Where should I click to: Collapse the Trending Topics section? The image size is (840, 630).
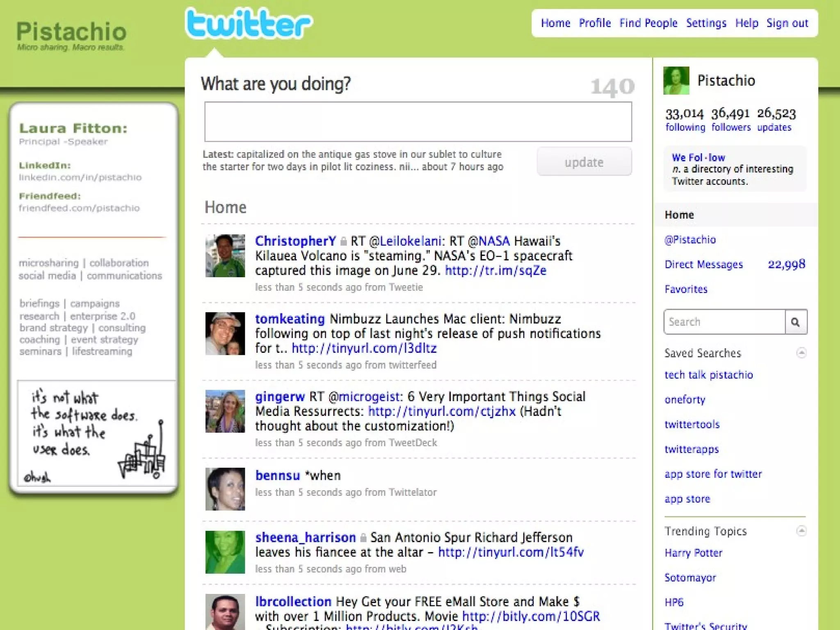pyautogui.click(x=801, y=531)
